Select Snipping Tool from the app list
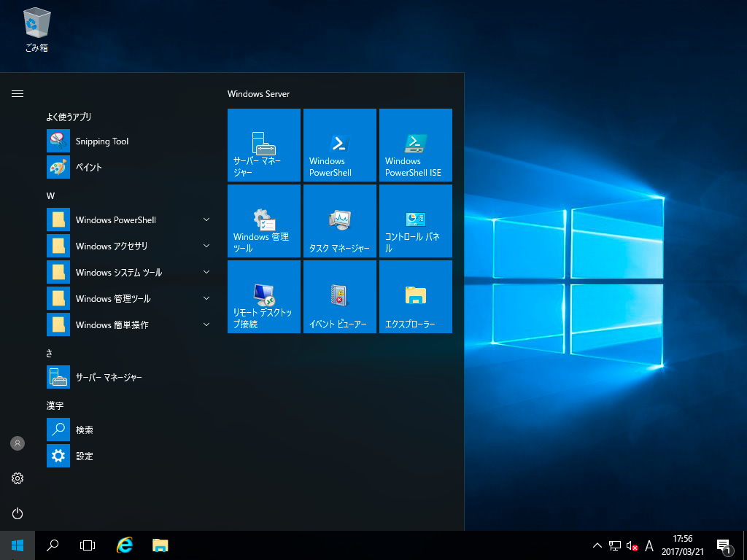The image size is (747, 560). pyautogui.click(x=102, y=141)
